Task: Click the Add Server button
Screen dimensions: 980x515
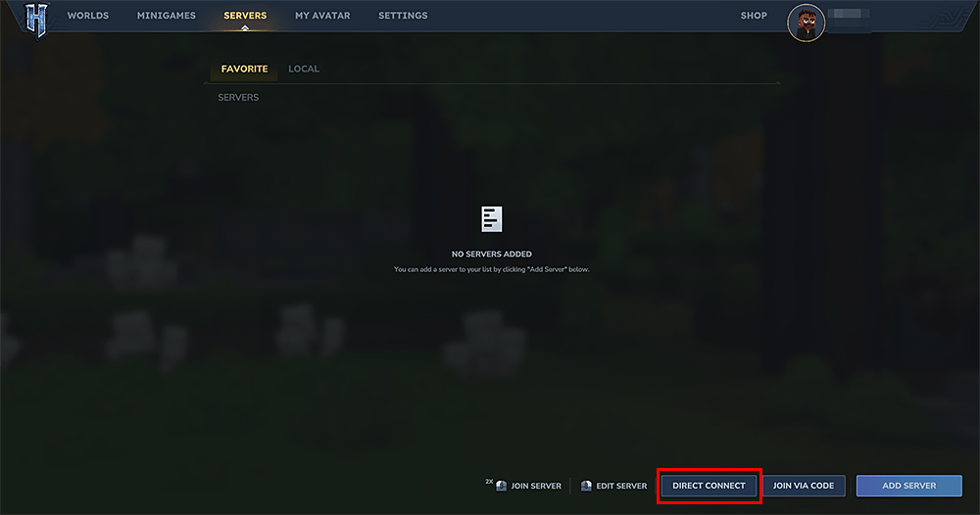Action: coord(908,486)
